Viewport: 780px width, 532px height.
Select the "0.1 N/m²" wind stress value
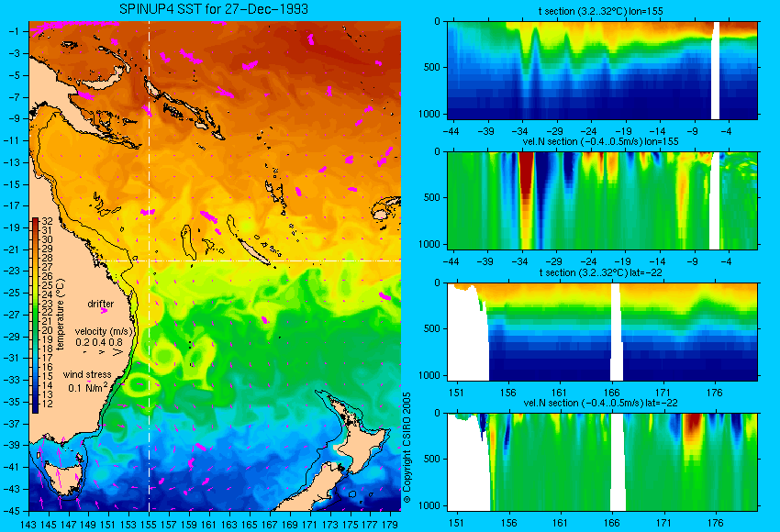coord(88,387)
